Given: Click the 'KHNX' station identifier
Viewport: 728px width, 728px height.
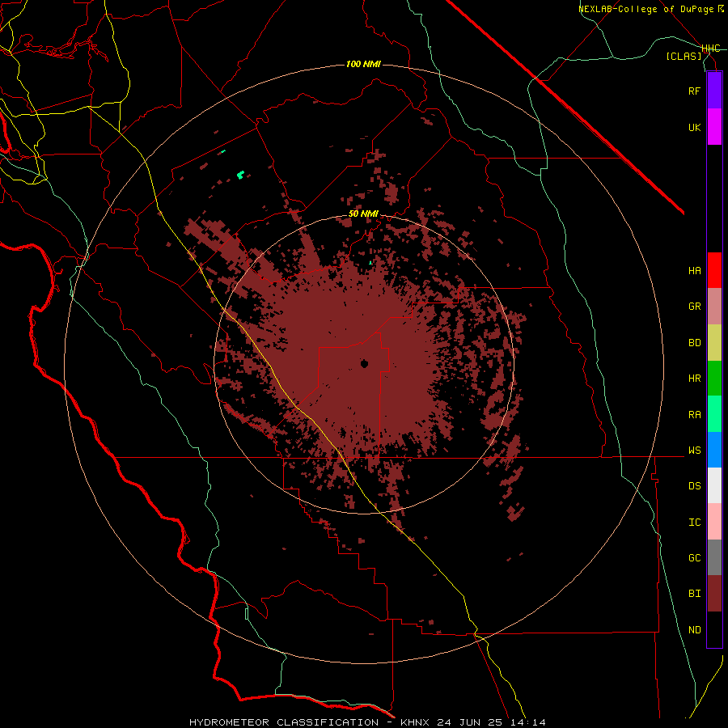Looking at the screenshot, I should coord(416,722).
